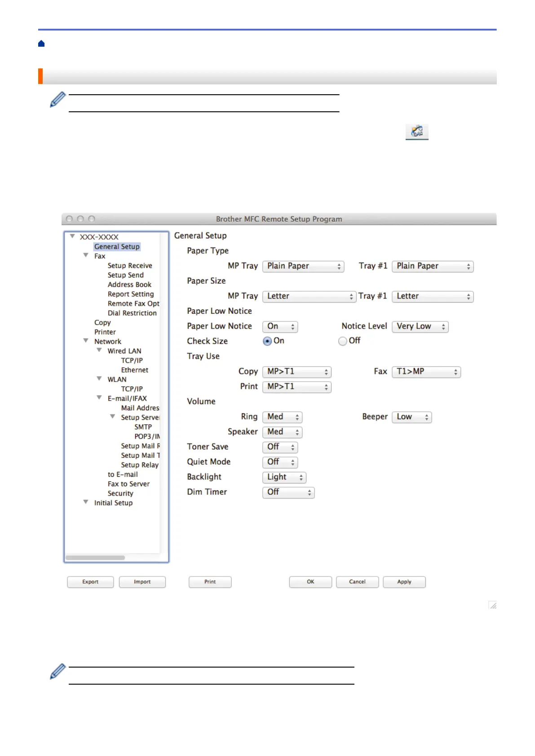Collapse the Setup Server tree node
Image resolution: width=535 pixels, height=756 pixels.
point(113,417)
